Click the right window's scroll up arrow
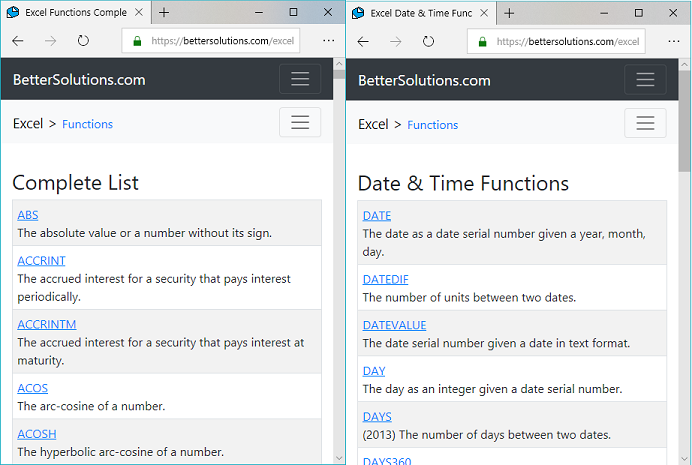The image size is (692, 465). coord(684,65)
